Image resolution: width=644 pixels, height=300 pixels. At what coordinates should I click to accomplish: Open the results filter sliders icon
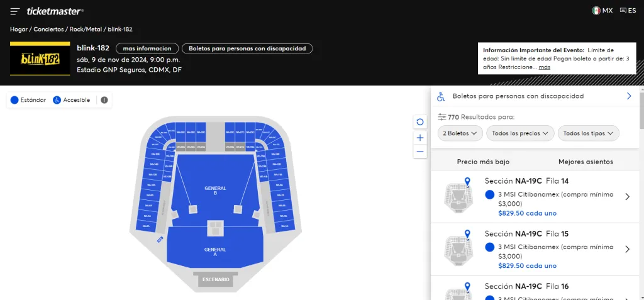coord(441,117)
